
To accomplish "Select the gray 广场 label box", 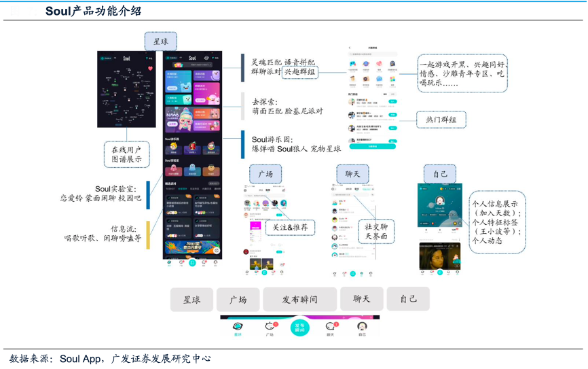I will (238, 299).
